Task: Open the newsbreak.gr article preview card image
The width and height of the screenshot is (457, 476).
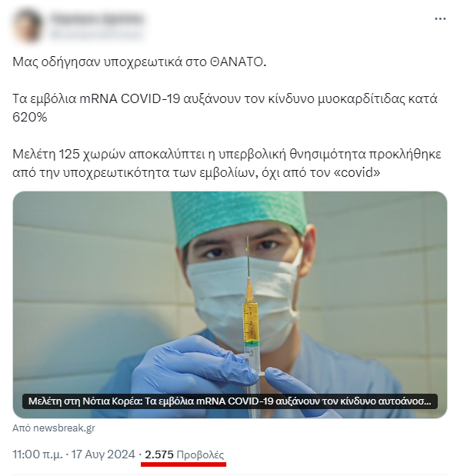Action: [230, 305]
